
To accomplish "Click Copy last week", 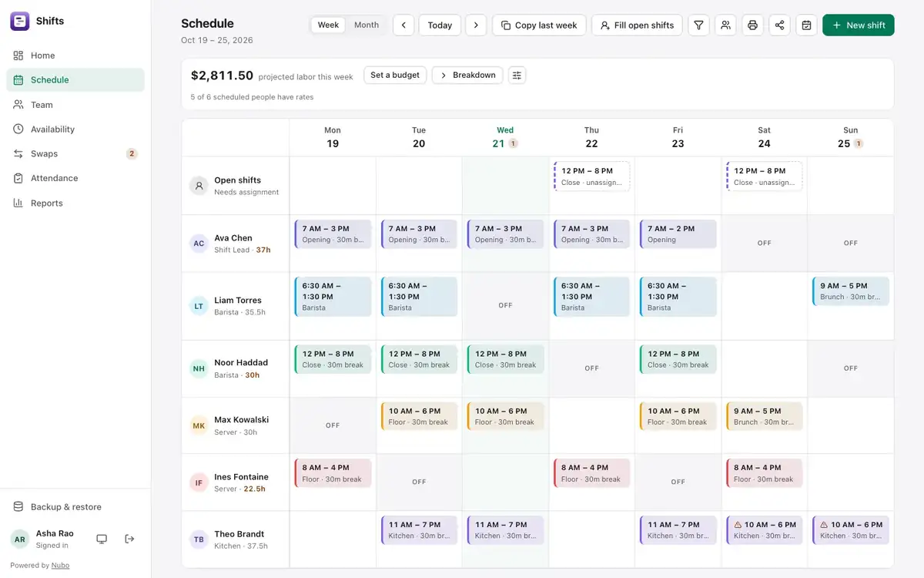I will tap(539, 25).
